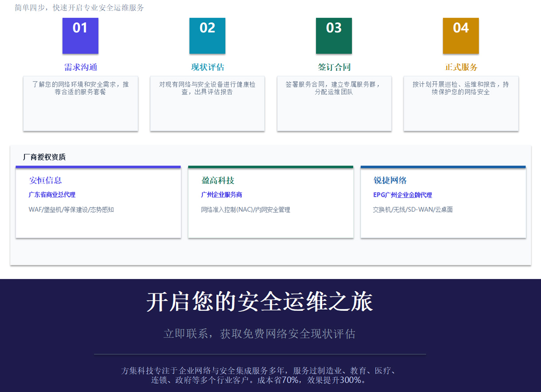Click the teal 02 step badge
The image size is (541, 392).
pos(207,36)
